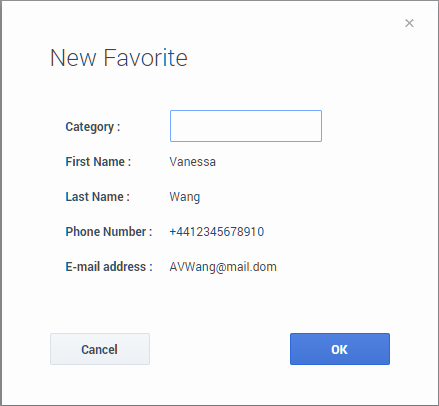Click the Category label
Image resolution: width=439 pixels, height=406 pixels.
[x=93, y=127]
